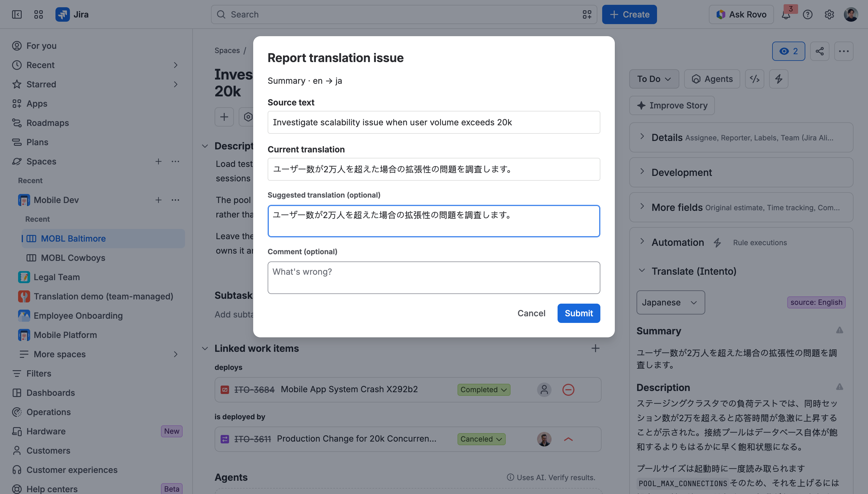
Task: Open the help question mark icon
Action: (x=807, y=14)
